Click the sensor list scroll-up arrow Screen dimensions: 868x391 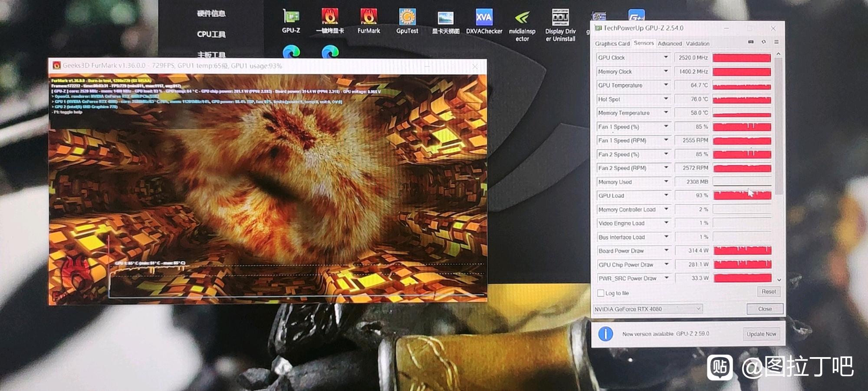point(778,54)
